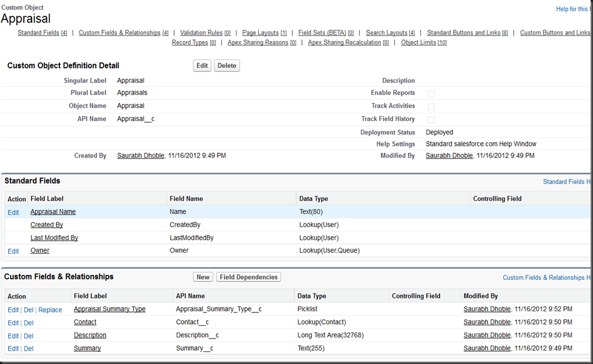The width and height of the screenshot is (593, 364).
Task: Open the Standard Fields Help link
Action: point(566,182)
